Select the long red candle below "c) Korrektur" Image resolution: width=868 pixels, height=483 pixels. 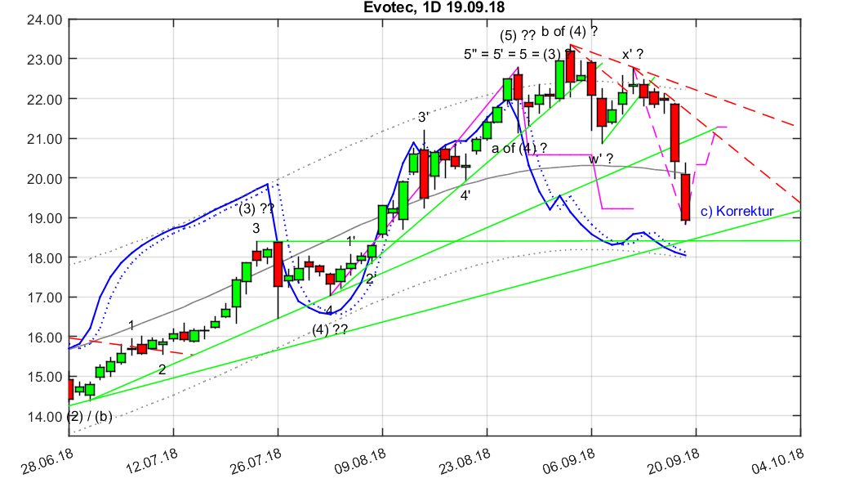point(686,196)
